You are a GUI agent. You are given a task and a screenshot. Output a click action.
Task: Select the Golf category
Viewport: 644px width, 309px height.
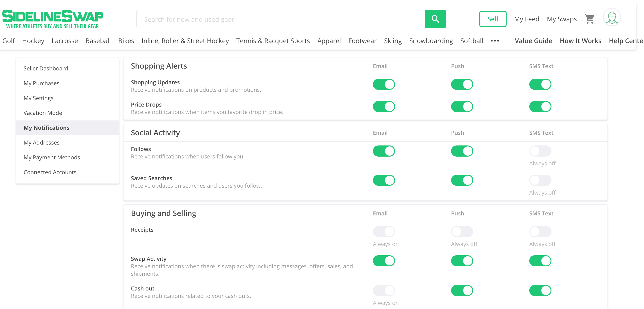pyautogui.click(x=9, y=41)
